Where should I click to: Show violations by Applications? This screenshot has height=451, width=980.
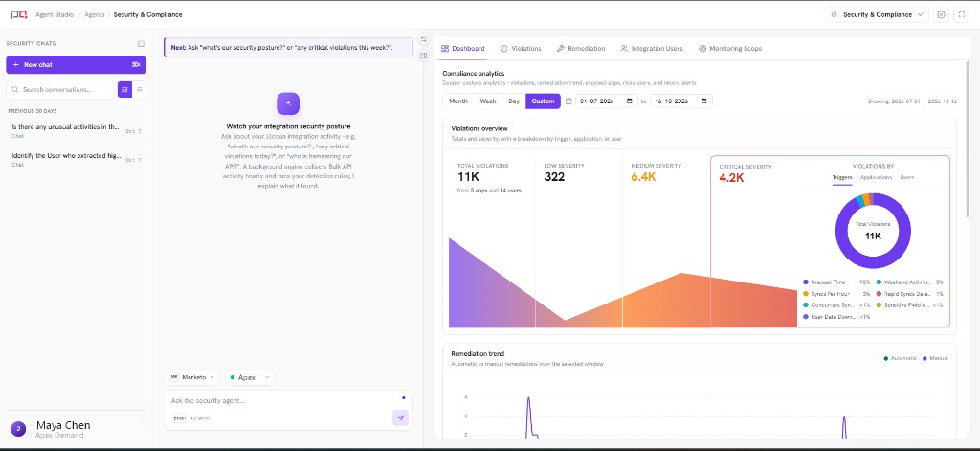pos(876,178)
